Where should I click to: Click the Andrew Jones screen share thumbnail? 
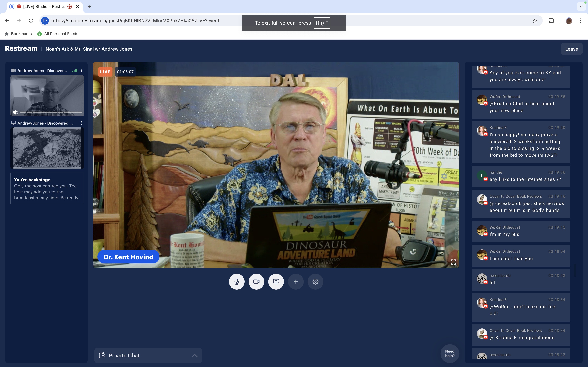(x=47, y=148)
